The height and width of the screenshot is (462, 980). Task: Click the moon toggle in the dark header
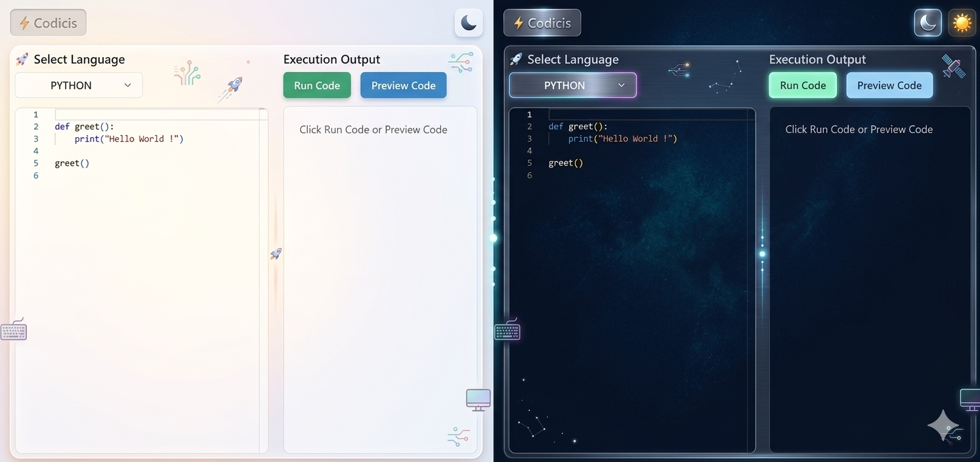tap(927, 22)
